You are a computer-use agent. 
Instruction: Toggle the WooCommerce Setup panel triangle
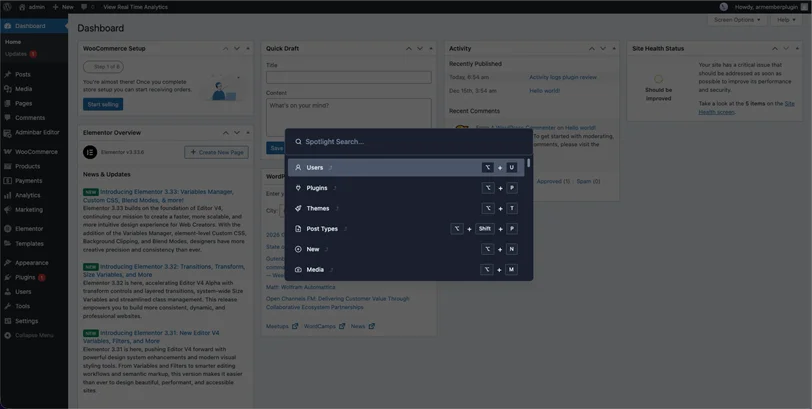point(248,48)
